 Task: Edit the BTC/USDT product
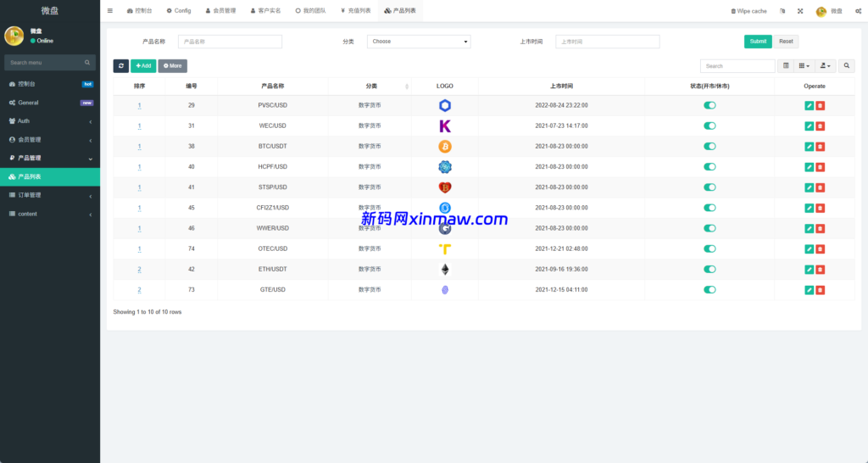[x=809, y=147]
